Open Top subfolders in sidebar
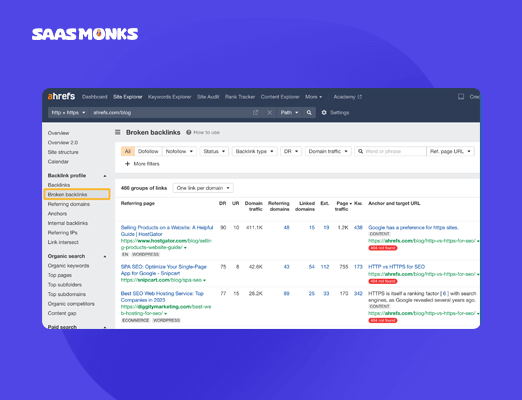The width and height of the screenshot is (522, 400). (x=65, y=285)
